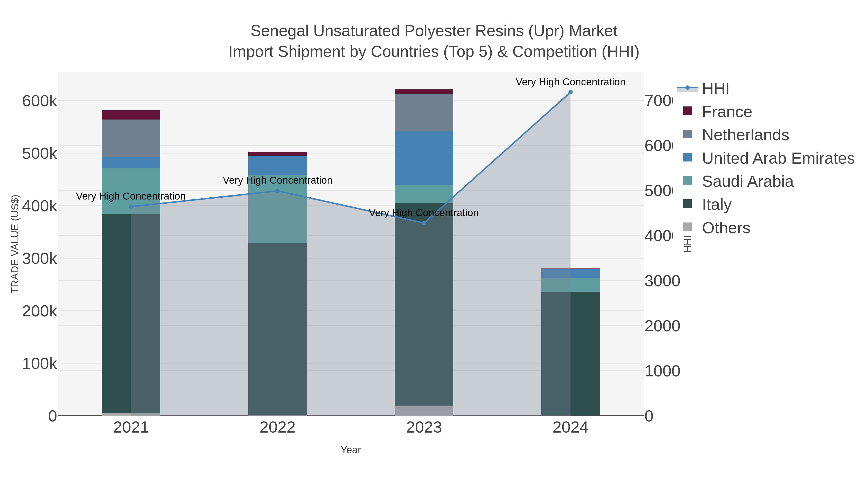Click the 600k y-axis tick label
Viewport: 868px width, 488px height.
point(40,101)
